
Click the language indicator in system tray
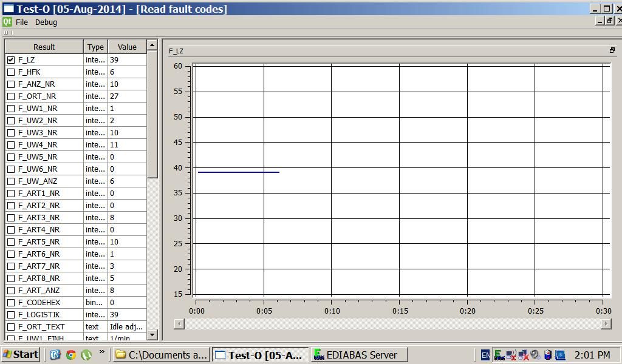(x=485, y=355)
